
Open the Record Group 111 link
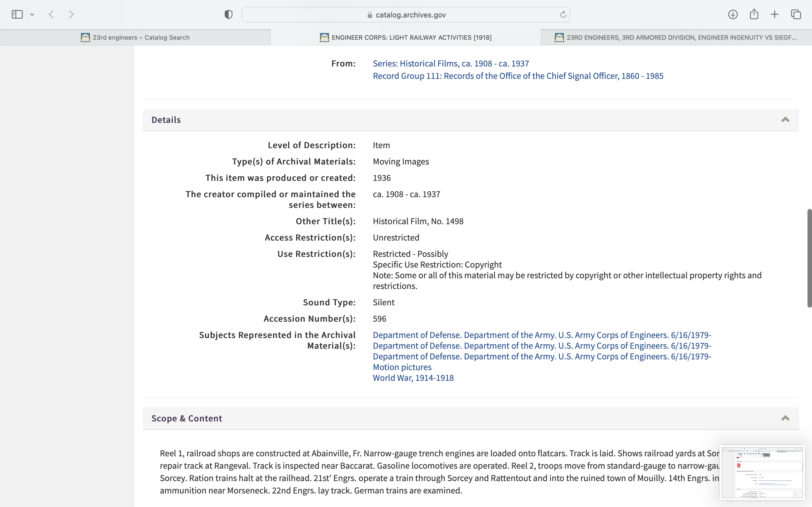518,76
